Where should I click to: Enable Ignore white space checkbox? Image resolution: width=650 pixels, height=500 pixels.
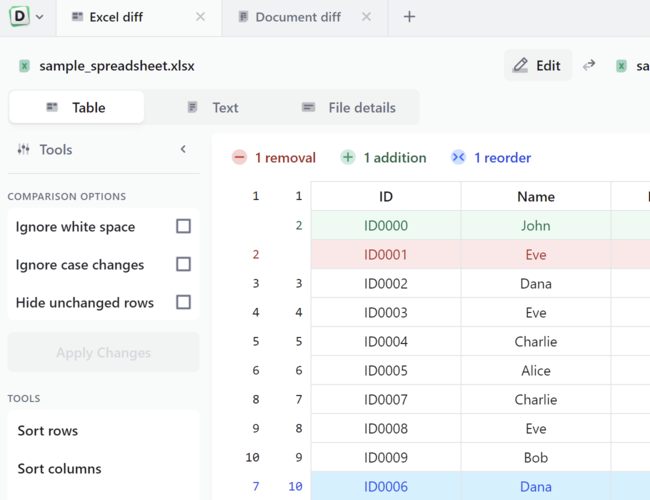coord(183,227)
